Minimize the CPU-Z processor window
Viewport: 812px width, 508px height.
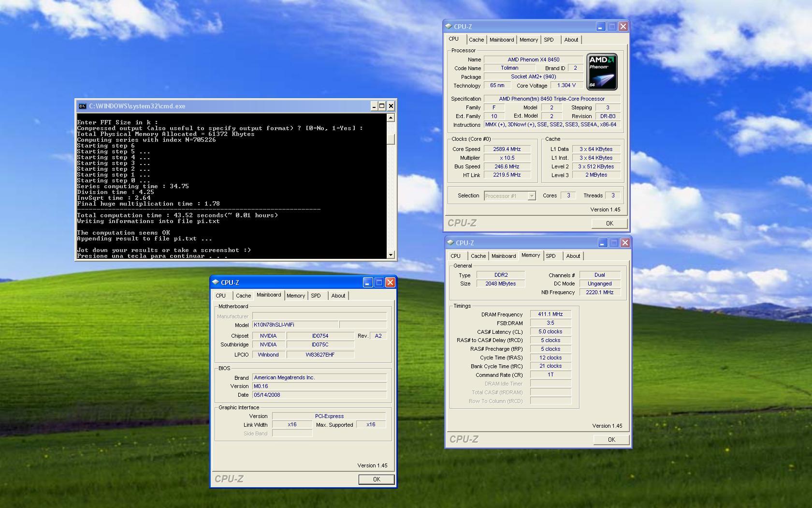pyautogui.click(x=600, y=26)
